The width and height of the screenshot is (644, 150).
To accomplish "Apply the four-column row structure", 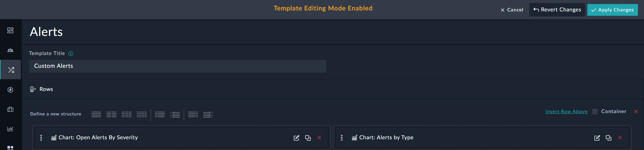I will [x=142, y=115].
